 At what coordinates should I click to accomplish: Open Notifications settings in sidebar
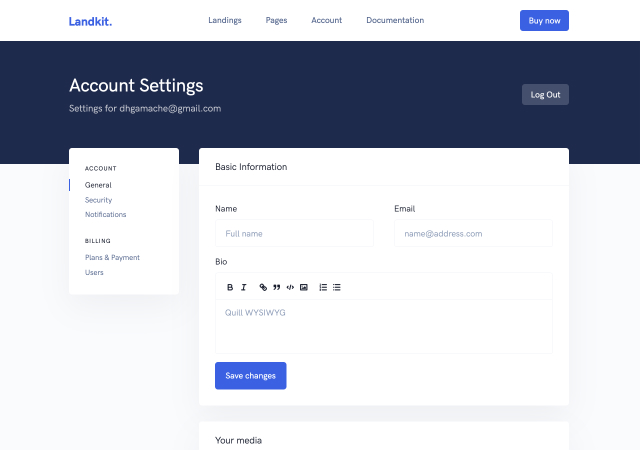coord(105,214)
